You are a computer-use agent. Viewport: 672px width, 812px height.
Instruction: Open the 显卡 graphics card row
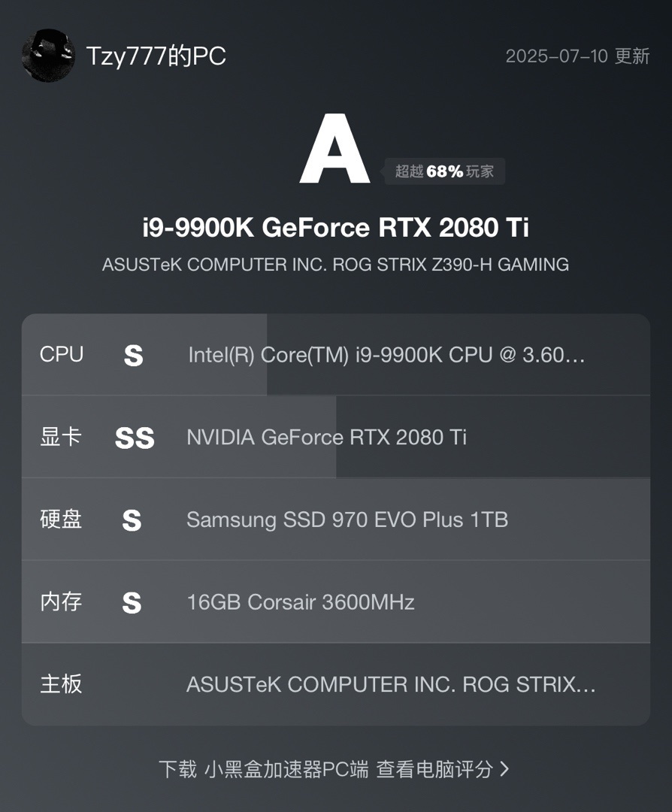click(335, 437)
